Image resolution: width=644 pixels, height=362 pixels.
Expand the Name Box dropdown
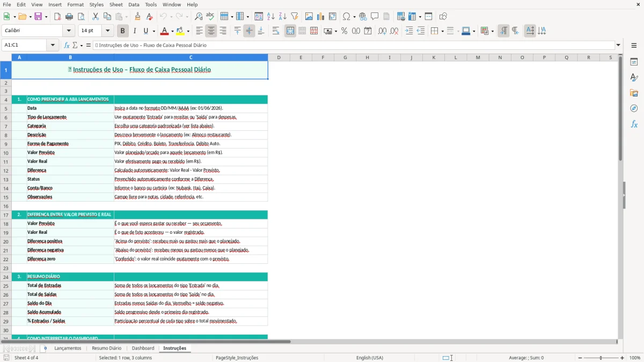pos(53,45)
